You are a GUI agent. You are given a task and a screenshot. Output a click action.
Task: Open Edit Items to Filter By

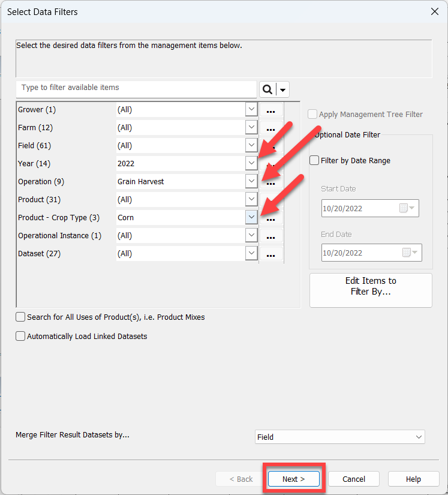coord(370,290)
